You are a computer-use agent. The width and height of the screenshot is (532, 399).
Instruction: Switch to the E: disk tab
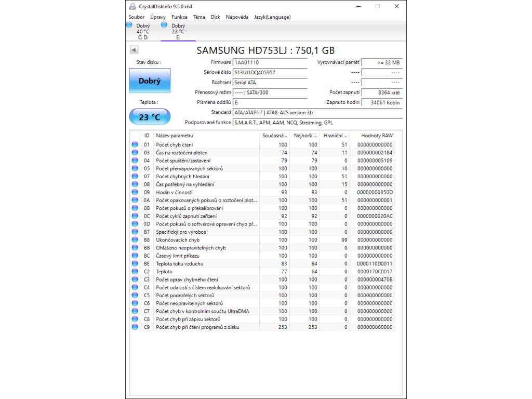click(x=178, y=31)
